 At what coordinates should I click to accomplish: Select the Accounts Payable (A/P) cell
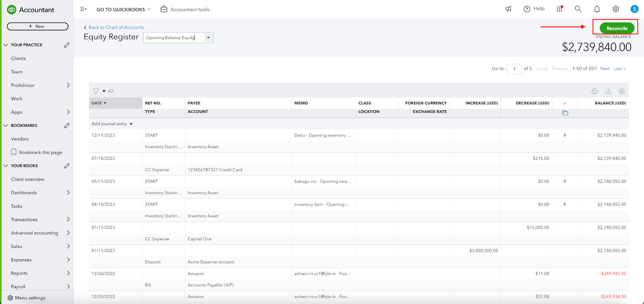point(211,285)
